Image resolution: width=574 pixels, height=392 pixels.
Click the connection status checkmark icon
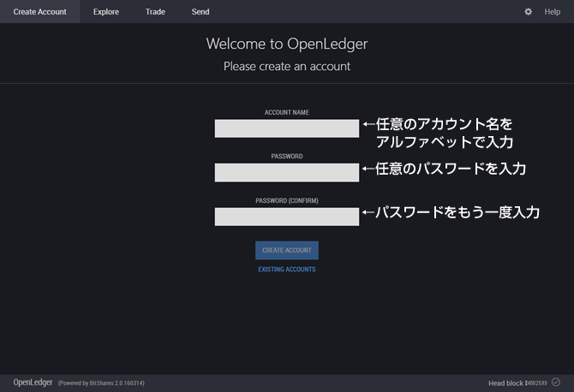point(556,382)
